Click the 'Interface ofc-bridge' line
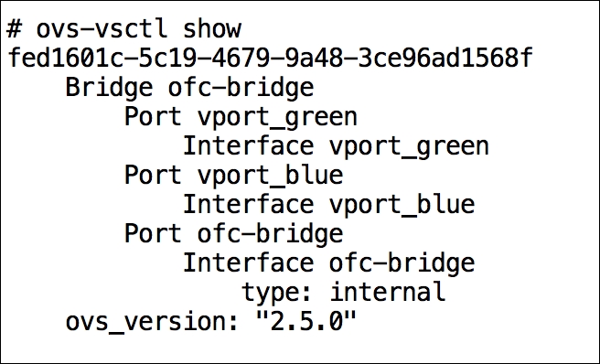The height and width of the screenshot is (364, 600). click(x=329, y=263)
